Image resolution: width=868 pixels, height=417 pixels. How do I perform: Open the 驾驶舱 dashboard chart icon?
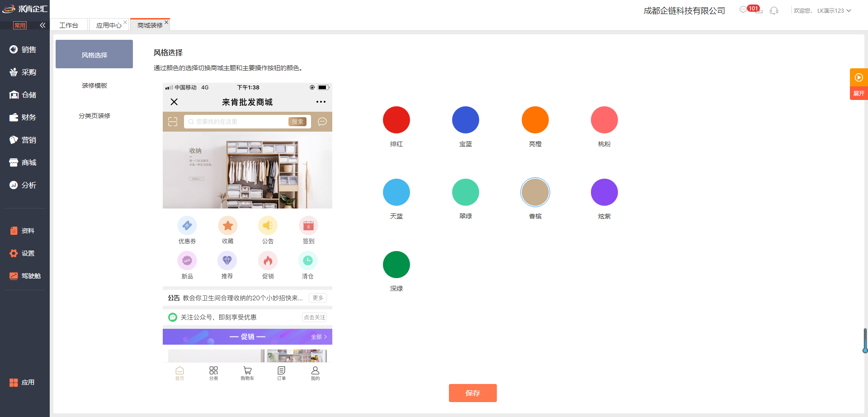coord(14,276)
